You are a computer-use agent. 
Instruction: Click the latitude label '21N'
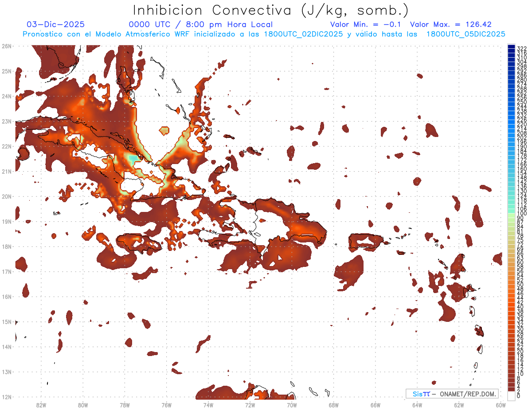(7, 171)
